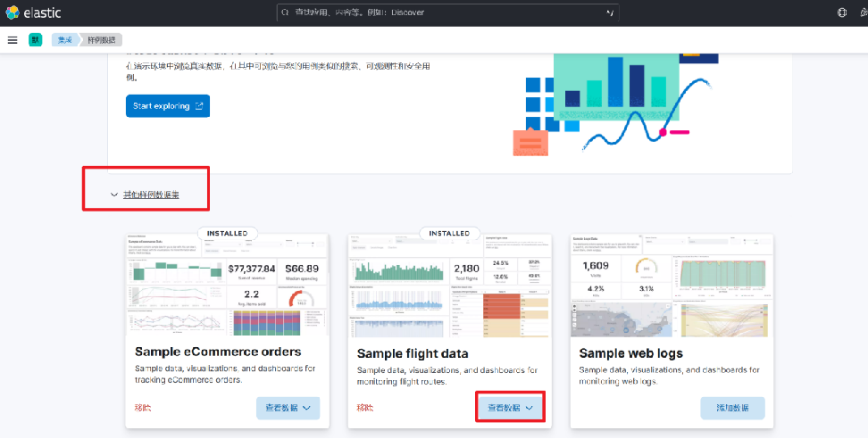The image size is (868, 439).
Task: Click the Sample flight data title
Action: click(413, 353)
